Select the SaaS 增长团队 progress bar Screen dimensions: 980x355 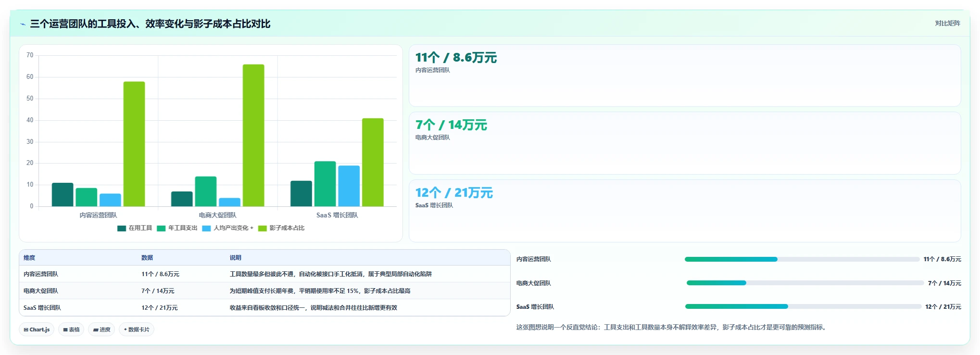tap(803, 306)
